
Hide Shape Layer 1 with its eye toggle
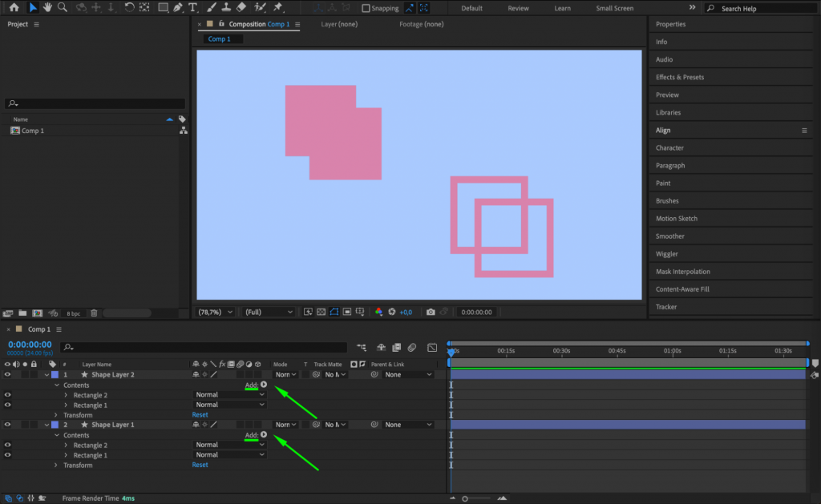pos(7,423)
